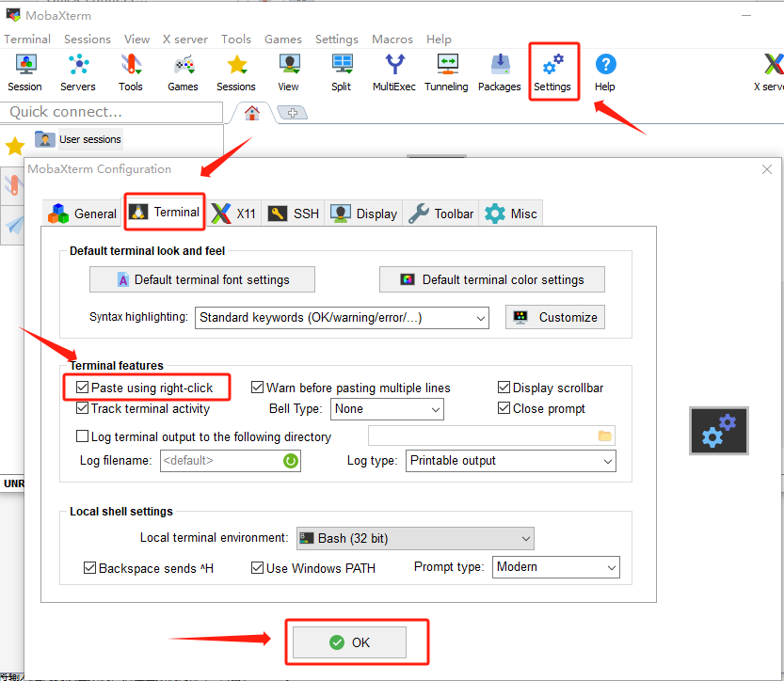This screenshot has height=681, width=784.
Task: Switch to the X11 tab
Action: point(234,214)
